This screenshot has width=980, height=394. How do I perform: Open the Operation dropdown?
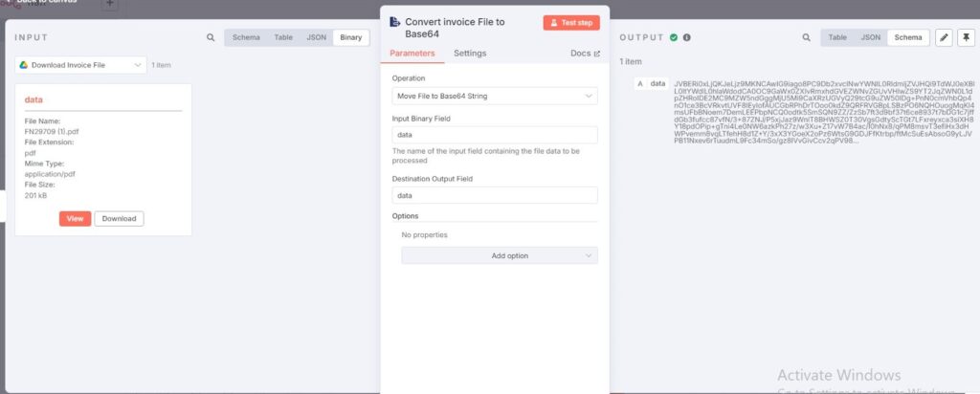tap(495, 97)
